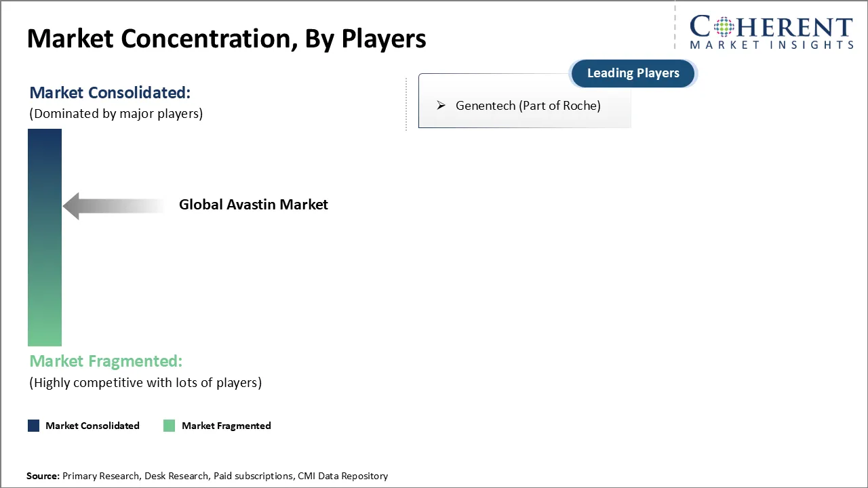Select the Leading Players pill button

[633, 73]
